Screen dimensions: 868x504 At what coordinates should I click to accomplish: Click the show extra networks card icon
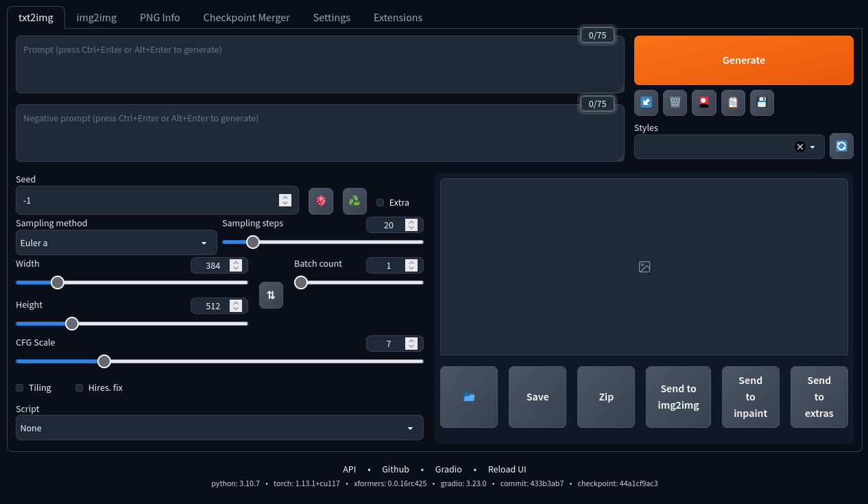[x=704, y=103]
